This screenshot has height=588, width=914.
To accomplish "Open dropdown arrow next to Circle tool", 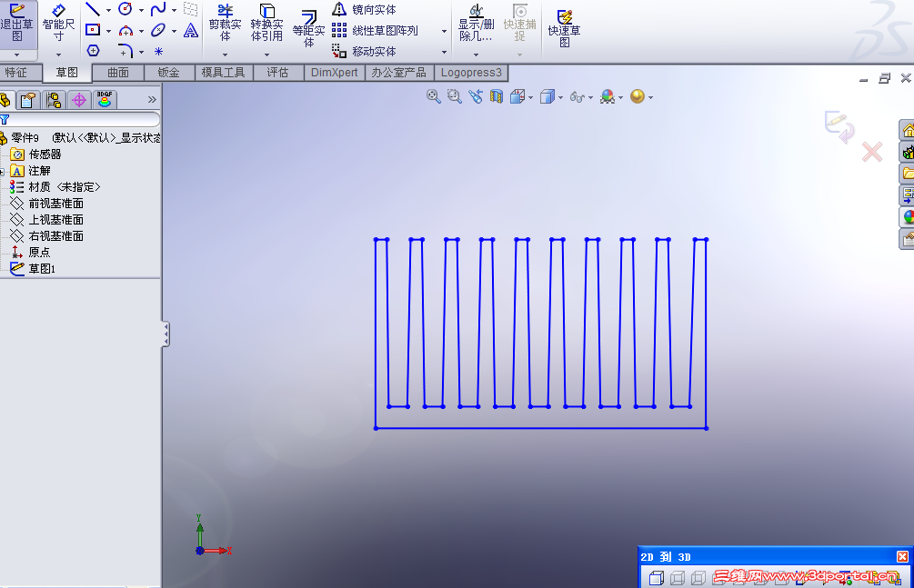I will 141,10.
